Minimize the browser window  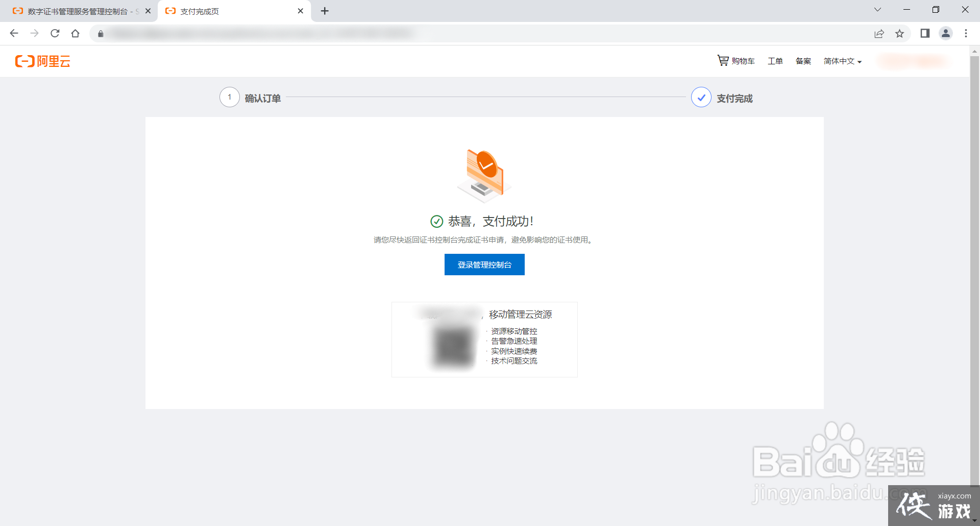tap(906, 10)
